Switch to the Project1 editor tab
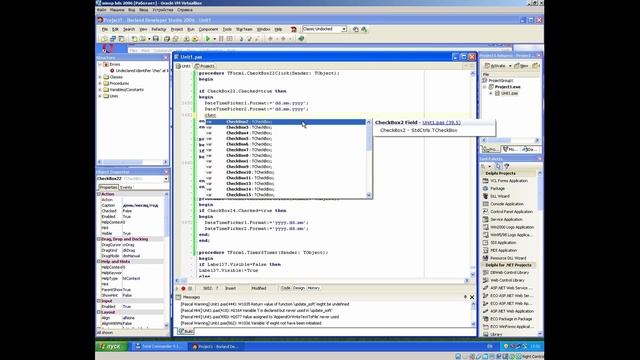640x360 pixels. point(204,66)
